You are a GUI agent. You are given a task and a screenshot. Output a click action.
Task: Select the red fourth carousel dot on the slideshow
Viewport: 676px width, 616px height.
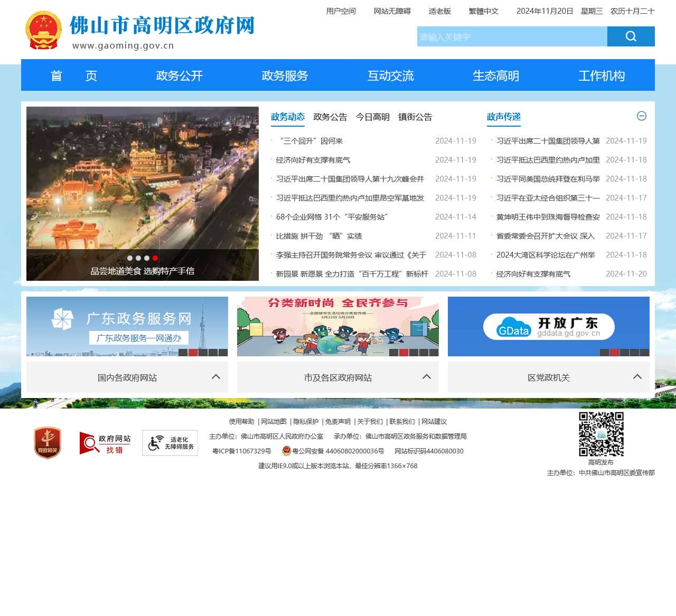(x=155, y=258)
